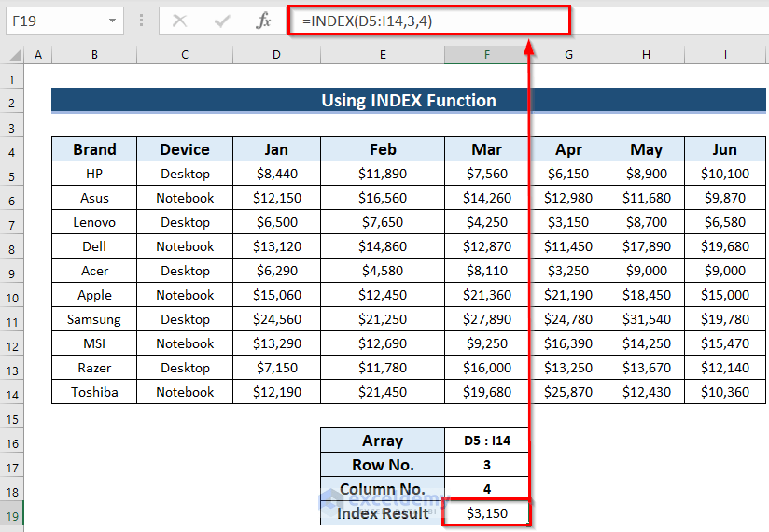Click Toshiba's Apr value $25,870

(568, 392)
